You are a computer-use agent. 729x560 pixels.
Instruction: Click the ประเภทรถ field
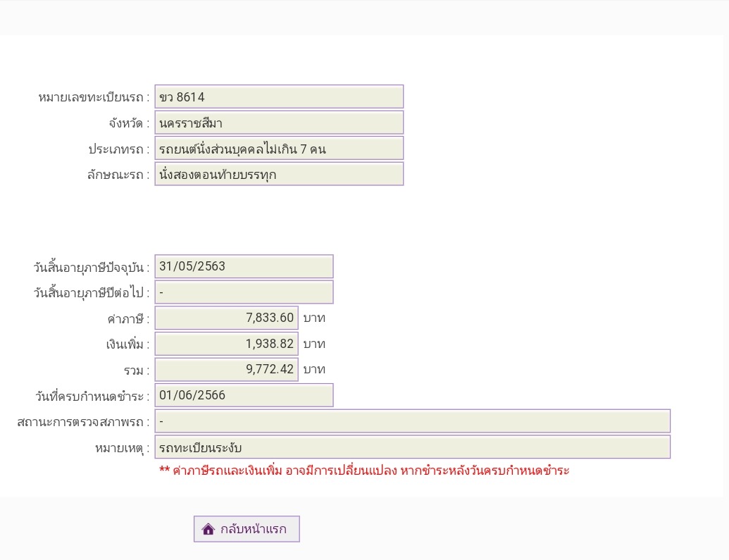(279, 149)
